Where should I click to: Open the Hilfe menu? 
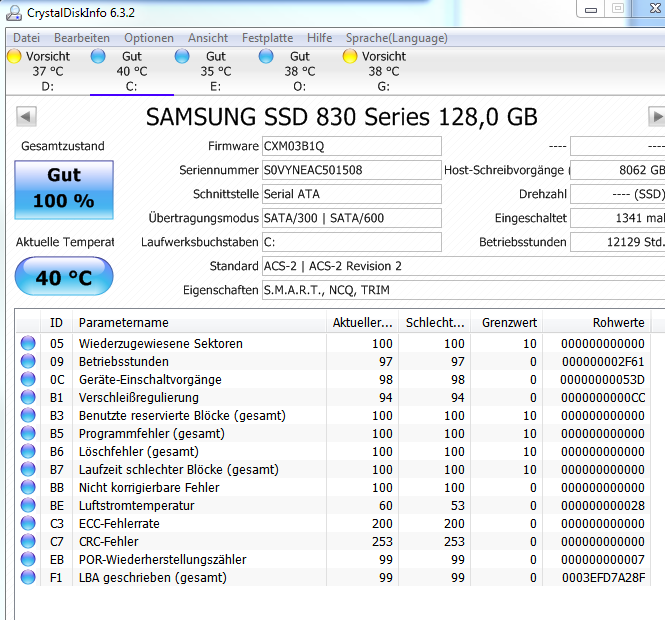319,38
